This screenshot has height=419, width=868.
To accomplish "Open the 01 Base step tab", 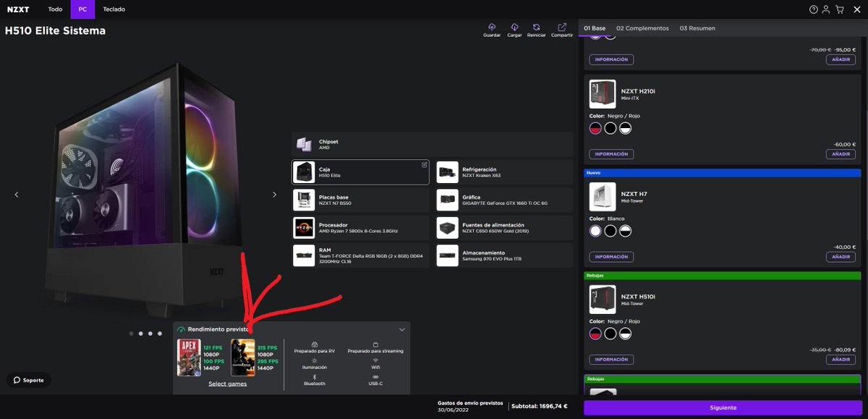I will click(595, 28).
